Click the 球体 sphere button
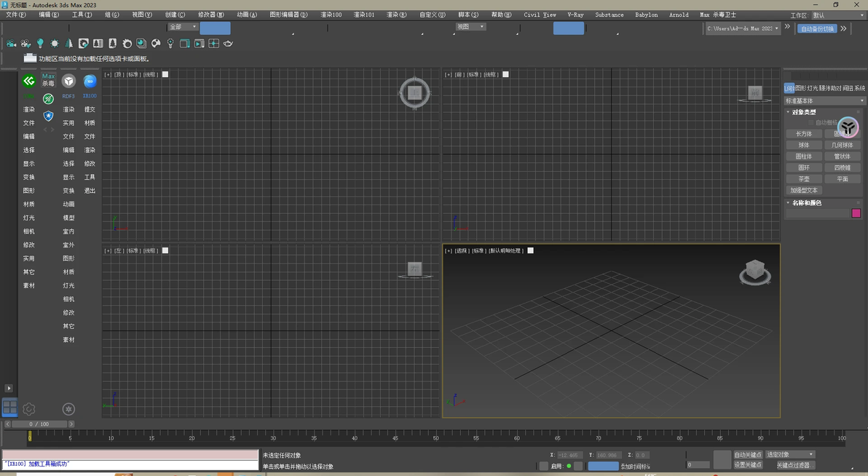868x476 pixels. [x=804, y=145]
